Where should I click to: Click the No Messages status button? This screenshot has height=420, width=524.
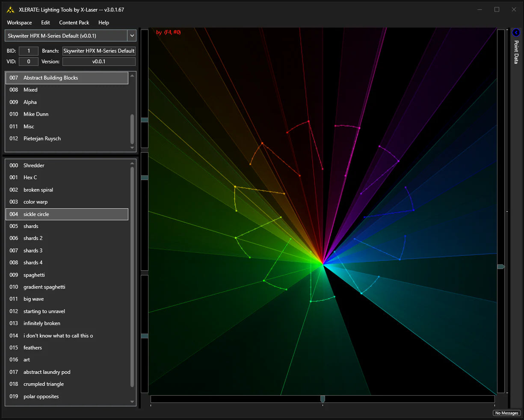506,413
